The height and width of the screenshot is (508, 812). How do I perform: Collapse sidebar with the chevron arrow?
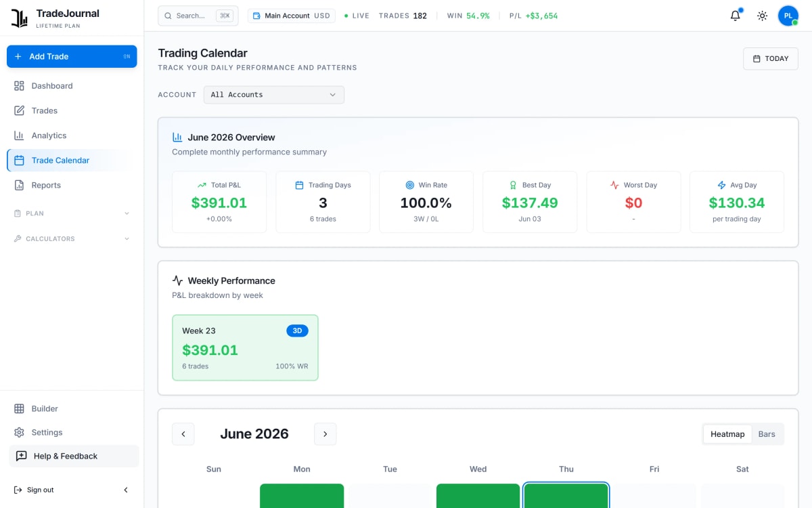[x=125, y=490]
